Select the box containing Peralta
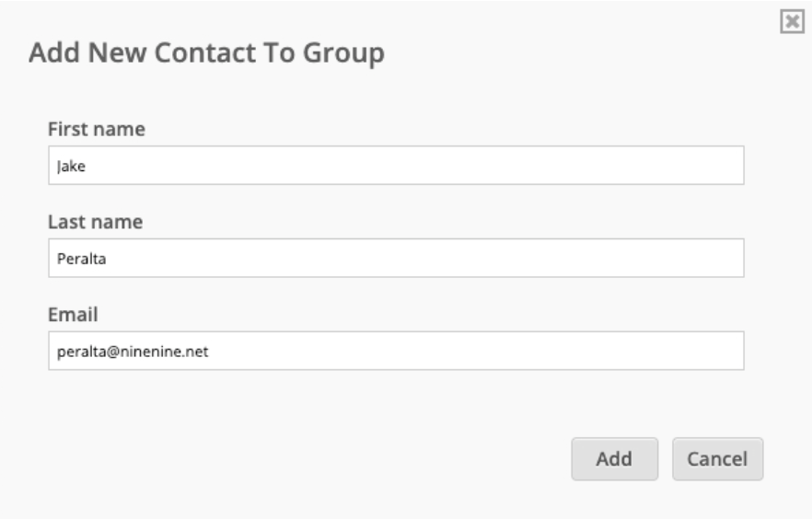Viewport: 812px width, 519px height. tap(396, 258)
